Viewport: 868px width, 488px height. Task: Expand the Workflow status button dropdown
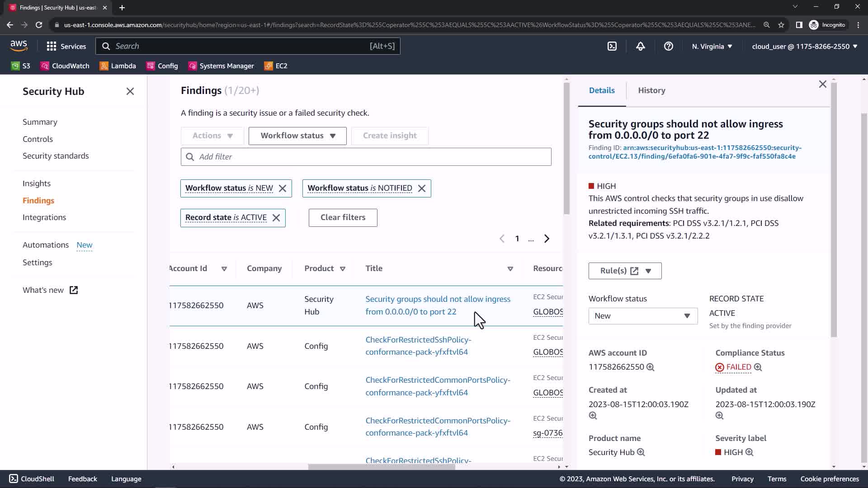tap(297, 136)
